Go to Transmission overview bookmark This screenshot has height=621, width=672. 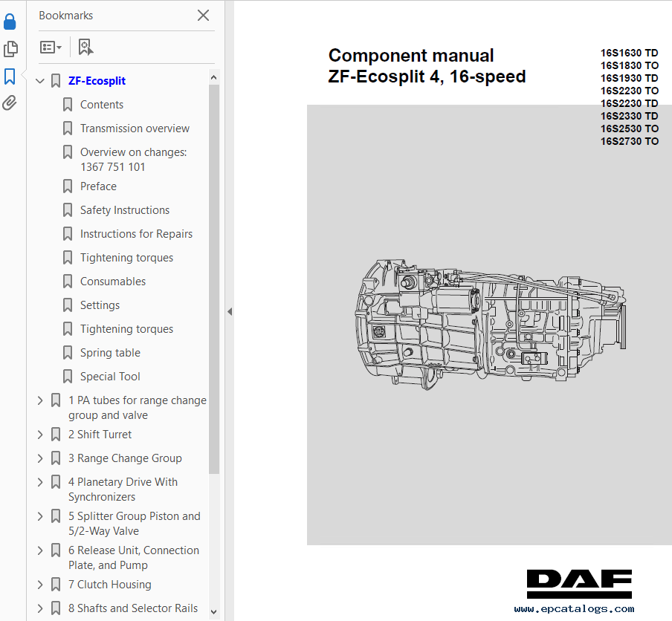(x=135, y=129)
